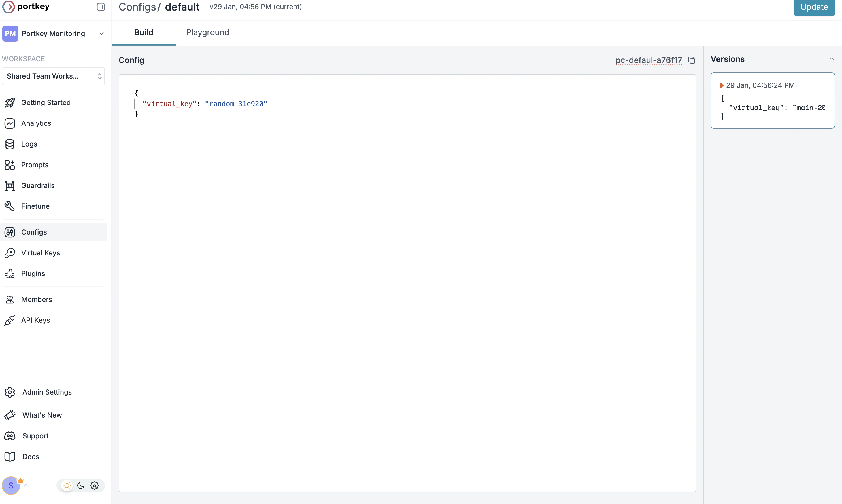Screen dimensions: 842x504
Task: Click the Virtual Keys key icon
Action: click(10, 253)
